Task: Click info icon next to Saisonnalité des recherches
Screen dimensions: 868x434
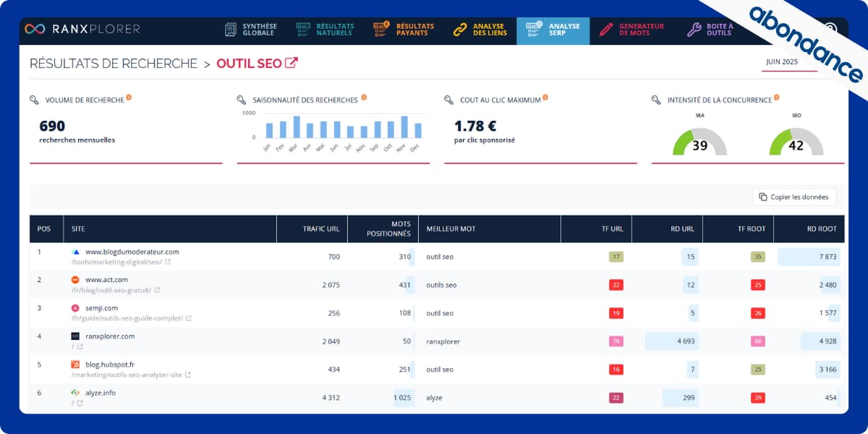Action: tap(364, 97)
